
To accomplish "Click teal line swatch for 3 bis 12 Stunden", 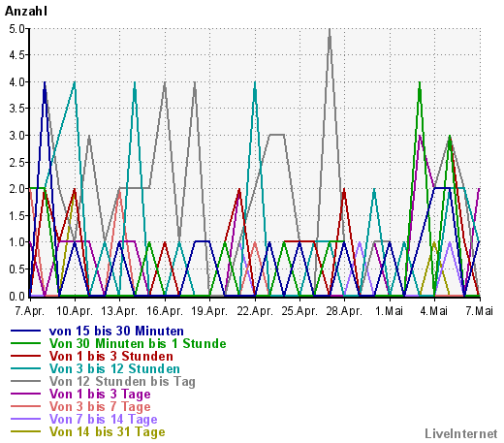I will [x=26, y=368].
